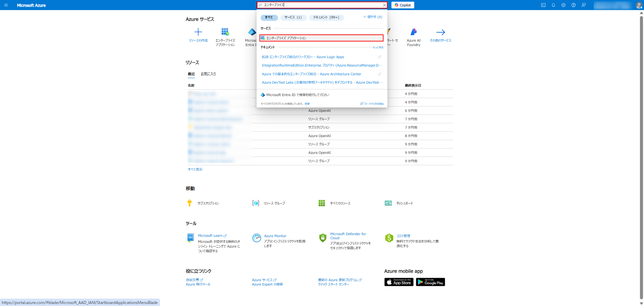Open account avatar menu
The image size is (644, 306).
click(x=639, y=5)
